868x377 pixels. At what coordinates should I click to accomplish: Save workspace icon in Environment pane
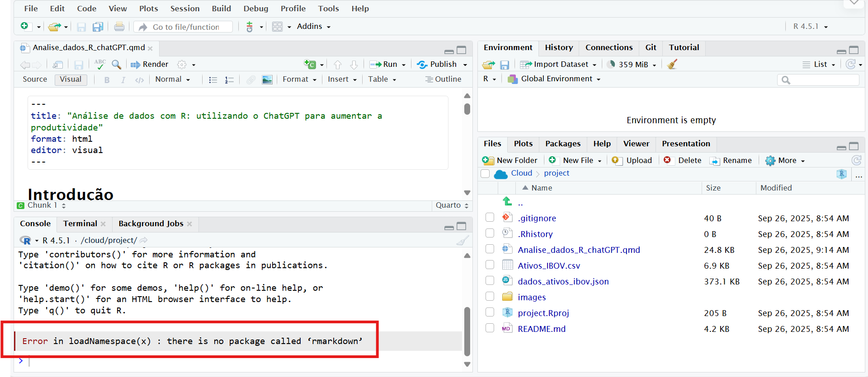click(x=505, y=65)
